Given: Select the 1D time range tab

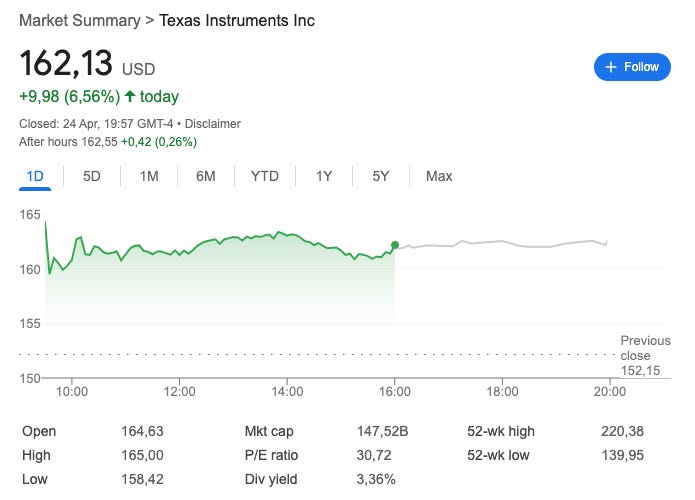Looking at the screenshot, I should (x=35, y=176).
